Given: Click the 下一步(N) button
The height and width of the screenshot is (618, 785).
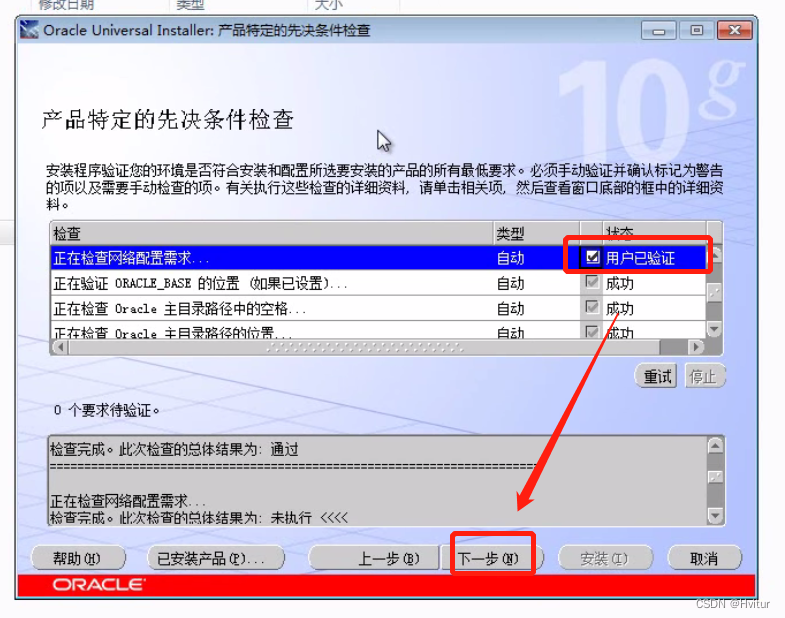Looking at the screenshot, I should pyautogui.click(x=492, y=558).
